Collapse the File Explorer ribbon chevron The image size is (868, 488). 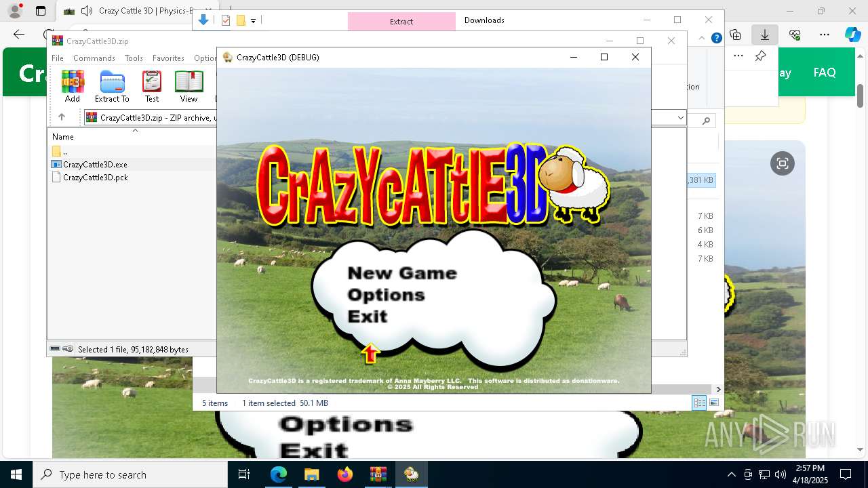pyautogui.click(x=702, y=39)
